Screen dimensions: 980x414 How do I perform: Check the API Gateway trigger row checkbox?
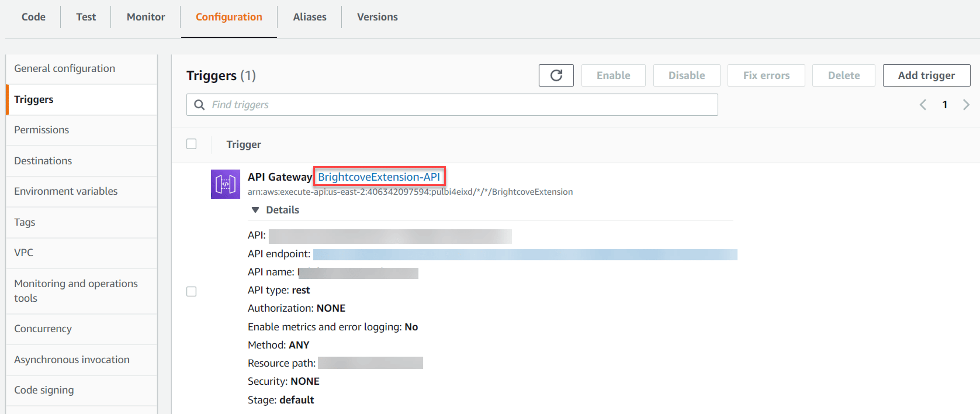[191, 291]
